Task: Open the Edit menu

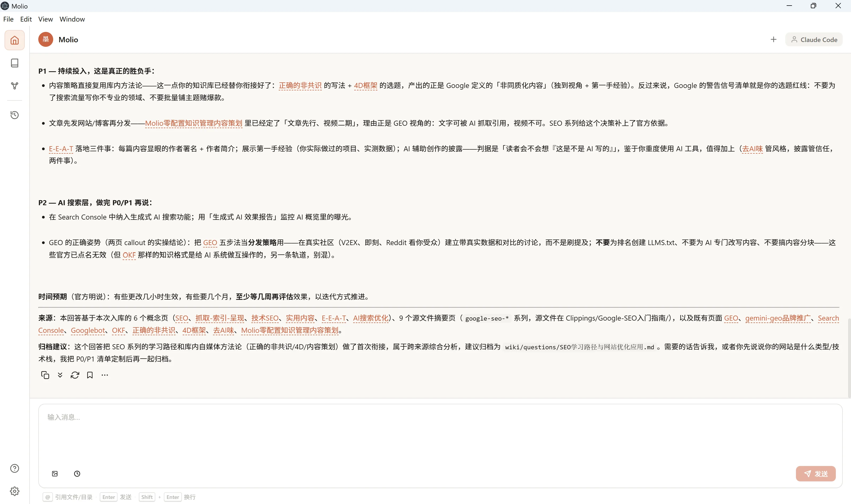Action: 26,19
